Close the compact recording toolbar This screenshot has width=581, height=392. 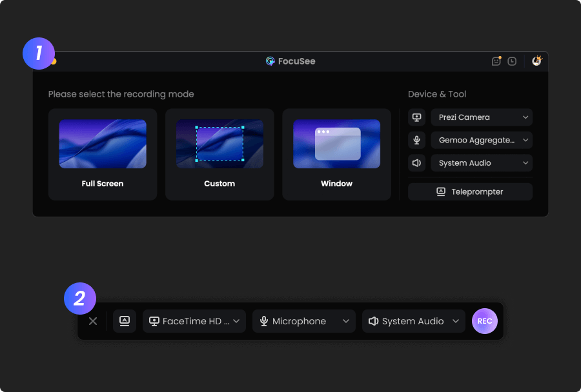pos(93,321)
